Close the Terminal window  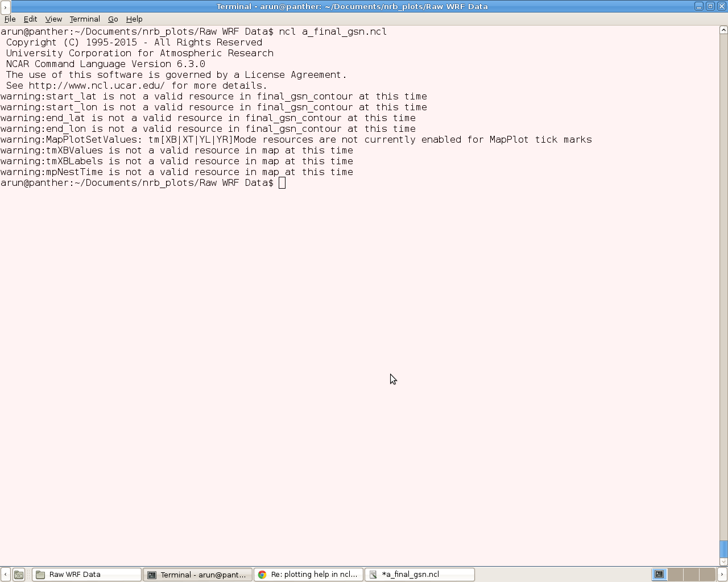(721, 6)
